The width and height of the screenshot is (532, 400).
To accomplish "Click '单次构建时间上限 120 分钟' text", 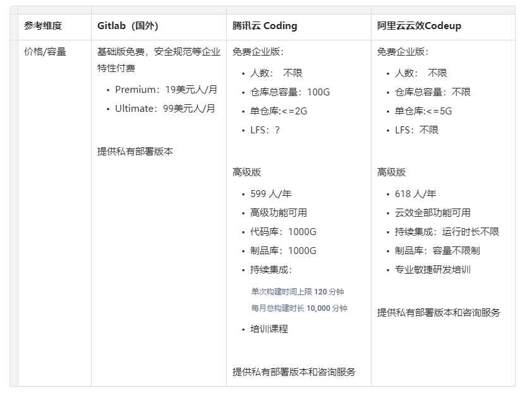I will click(x=298, y=292).
